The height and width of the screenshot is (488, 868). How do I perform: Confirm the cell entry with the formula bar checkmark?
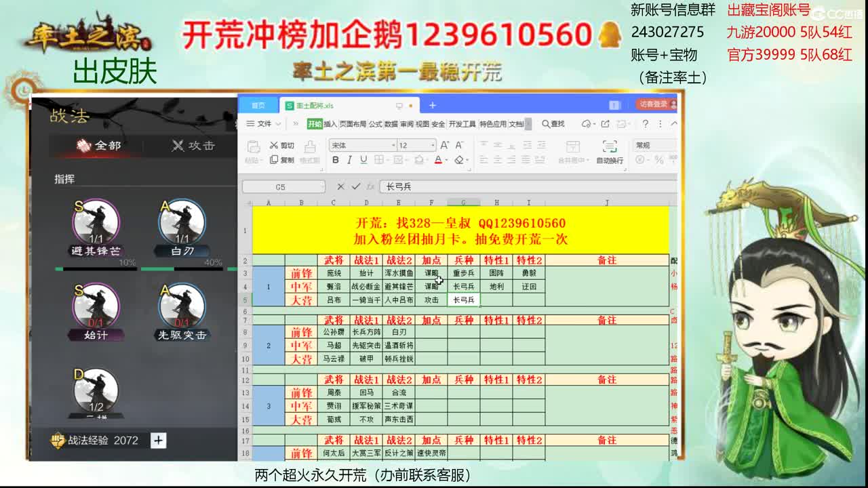tap(355, 186)
